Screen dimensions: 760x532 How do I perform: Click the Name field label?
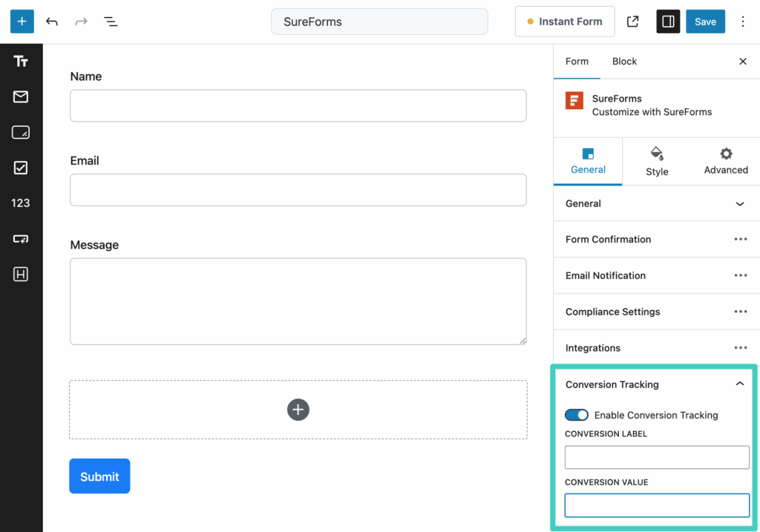pos(86,76)
